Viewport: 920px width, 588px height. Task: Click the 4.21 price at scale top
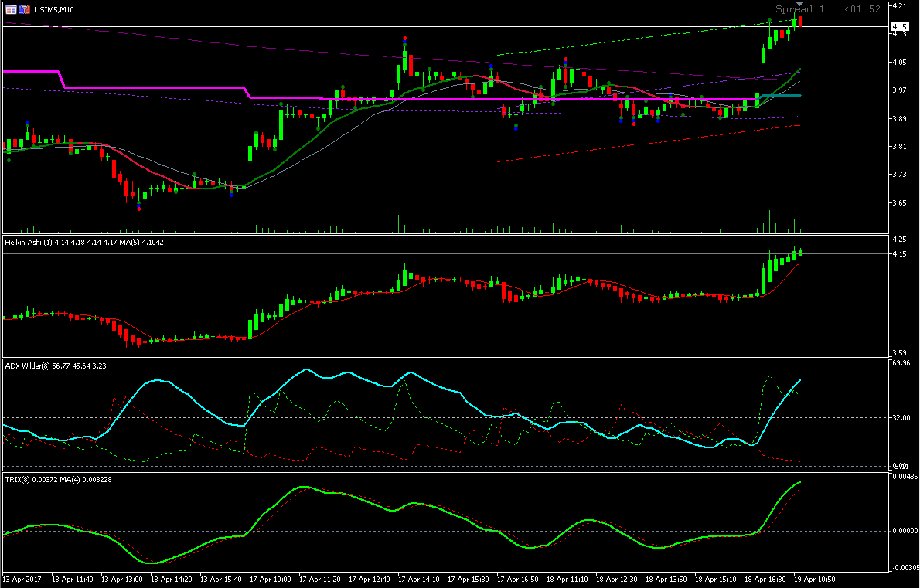click(899, 6)
